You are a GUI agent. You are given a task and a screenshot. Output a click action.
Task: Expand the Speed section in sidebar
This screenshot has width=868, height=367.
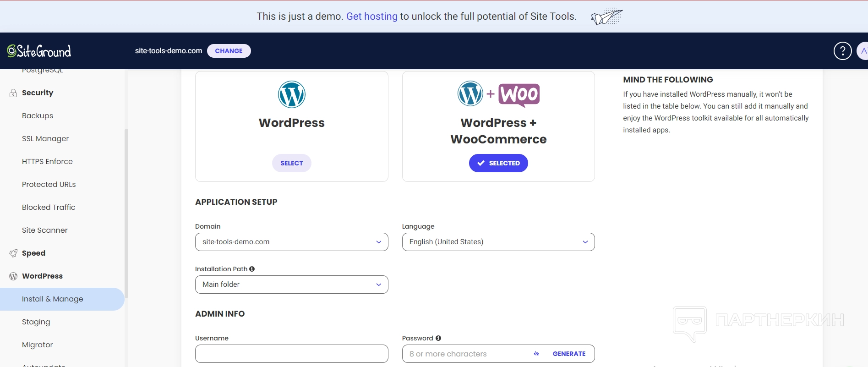[33, 253]
